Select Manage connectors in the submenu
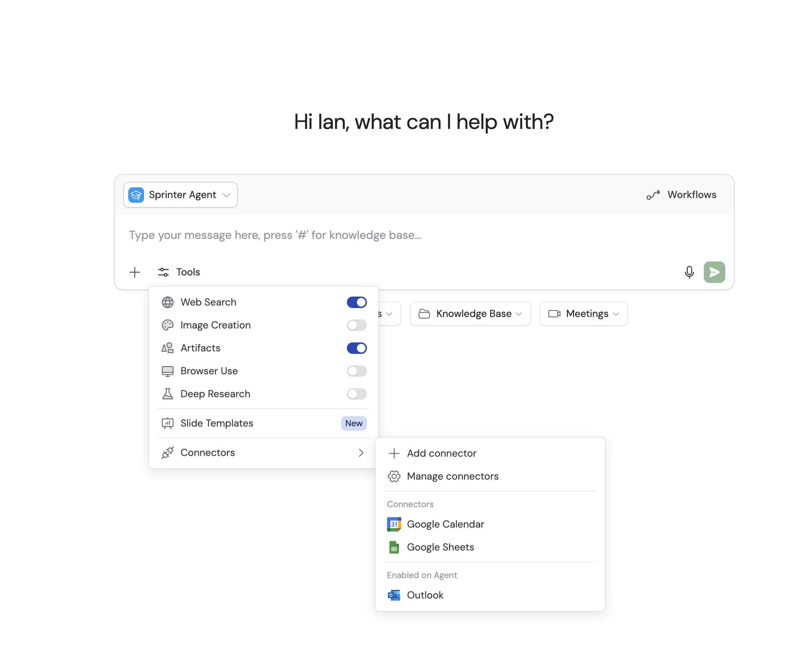Screen dimensions: 812x649 point(490,476)
